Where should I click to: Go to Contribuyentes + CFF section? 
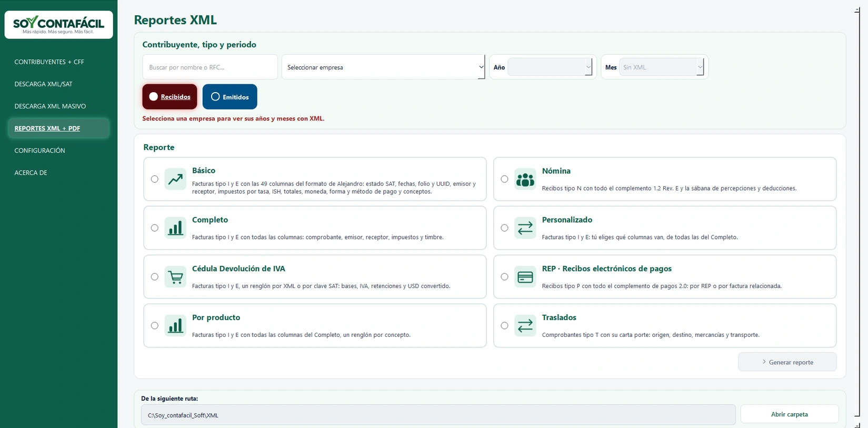(x=49, y=62)
